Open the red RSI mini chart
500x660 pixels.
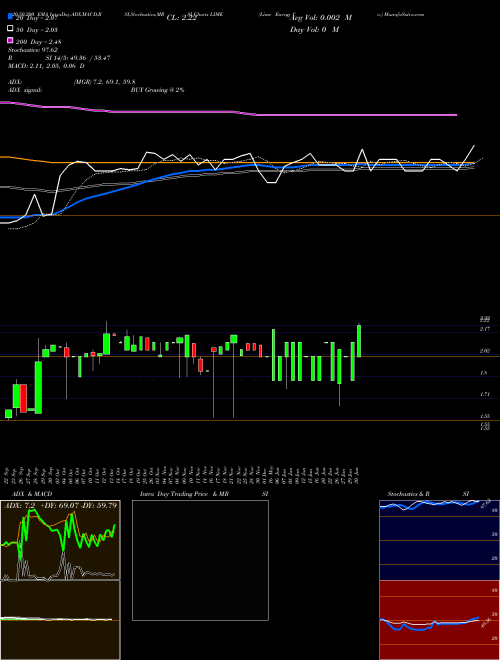tap(439, 620)
